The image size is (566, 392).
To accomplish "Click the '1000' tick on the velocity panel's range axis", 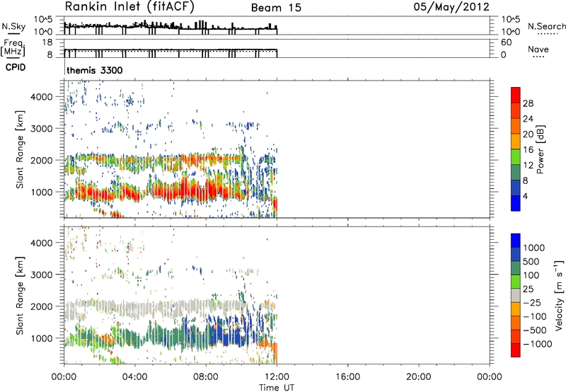I will point(42,338).
